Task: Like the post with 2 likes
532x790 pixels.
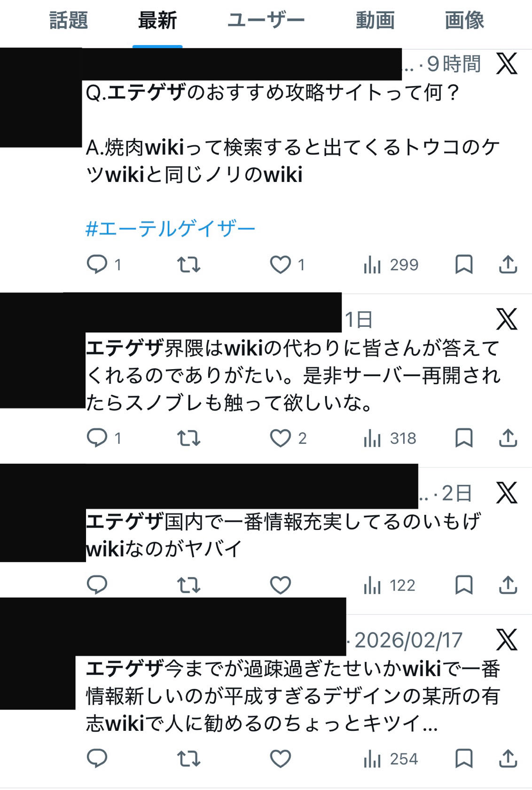Action: (288, 438)
